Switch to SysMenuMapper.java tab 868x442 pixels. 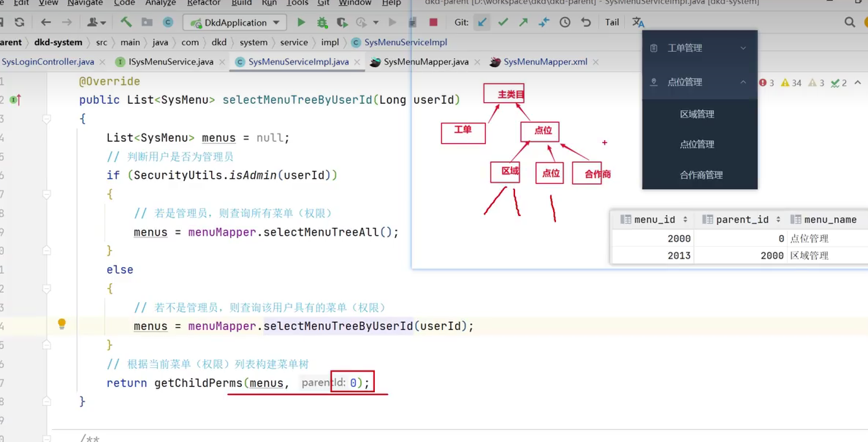426,62
